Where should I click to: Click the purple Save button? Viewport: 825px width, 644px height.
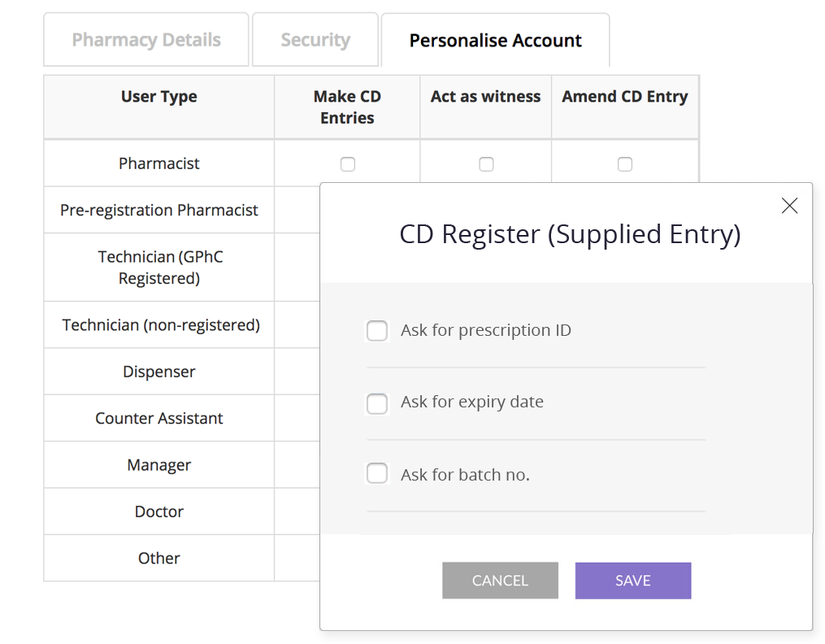pos(633,581)
